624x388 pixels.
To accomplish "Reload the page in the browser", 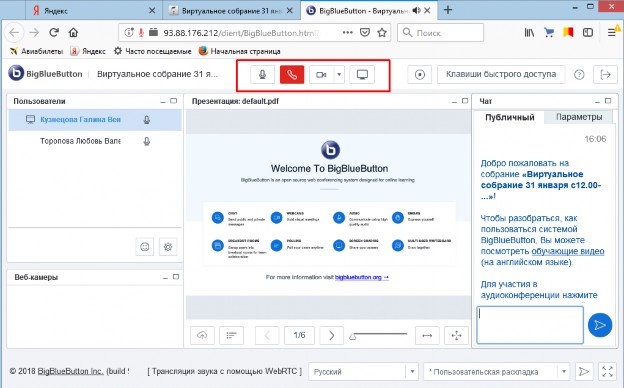I will point(54,32).
